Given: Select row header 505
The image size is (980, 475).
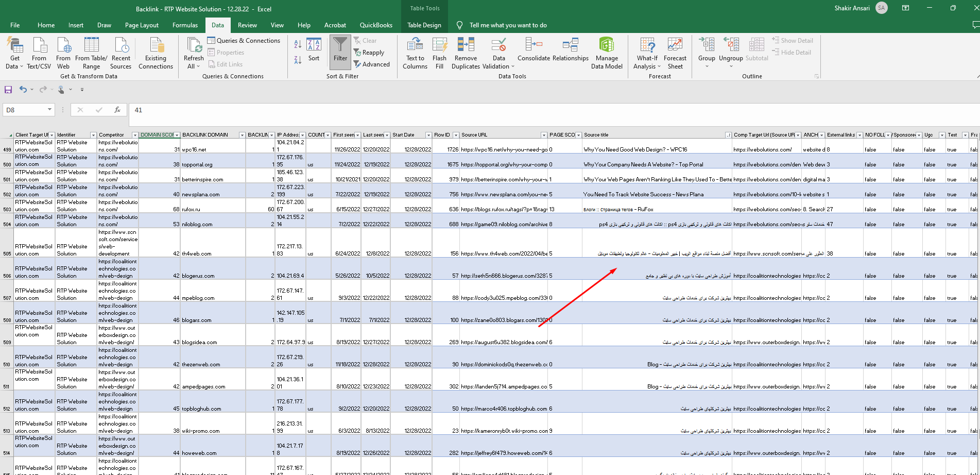Looking at the screenshot, I should click(x=7, y=243).
